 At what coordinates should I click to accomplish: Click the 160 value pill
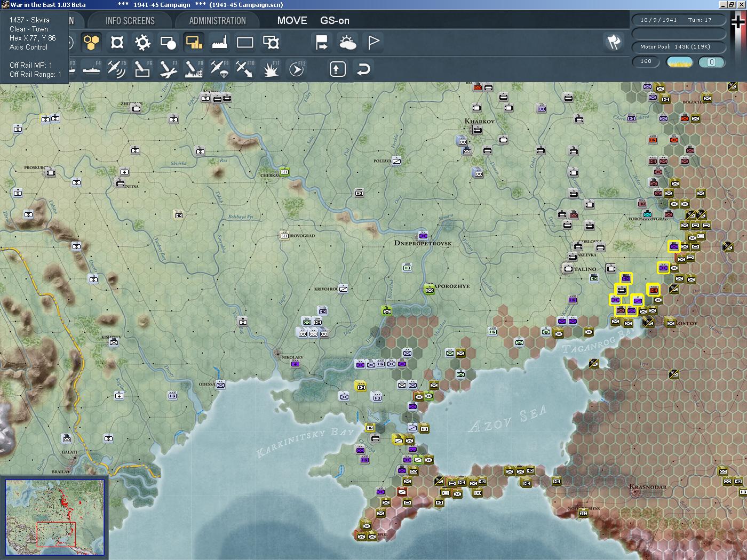[646, 61]
